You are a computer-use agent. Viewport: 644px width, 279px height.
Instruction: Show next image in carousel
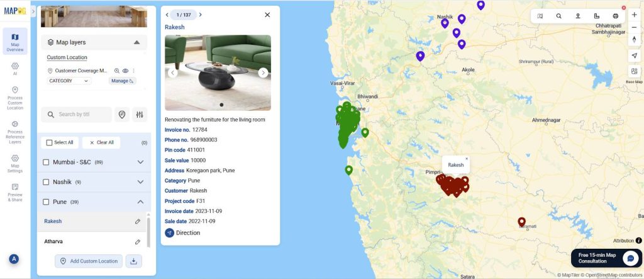click(264, 73)
